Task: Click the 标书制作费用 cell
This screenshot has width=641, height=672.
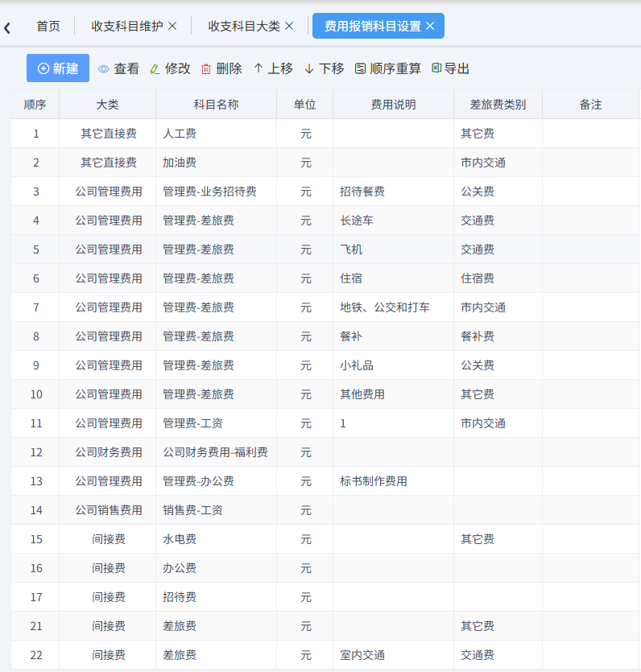Action: [393, 481]
